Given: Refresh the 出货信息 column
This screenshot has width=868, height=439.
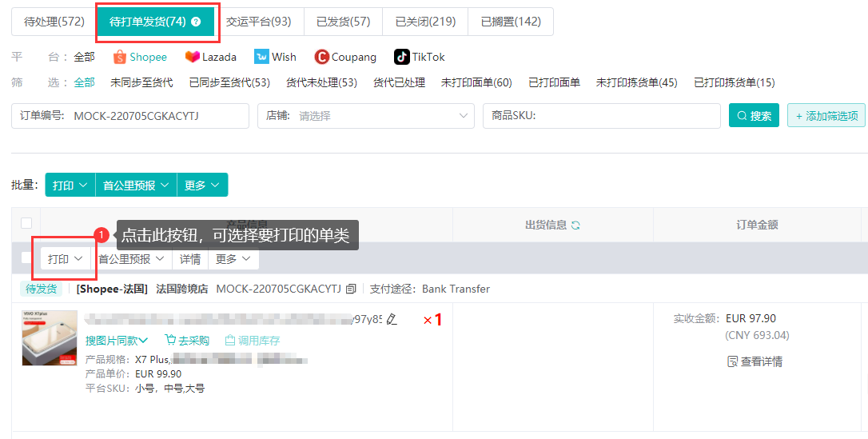Looking at the screenshot, I should tap(575, 225).
